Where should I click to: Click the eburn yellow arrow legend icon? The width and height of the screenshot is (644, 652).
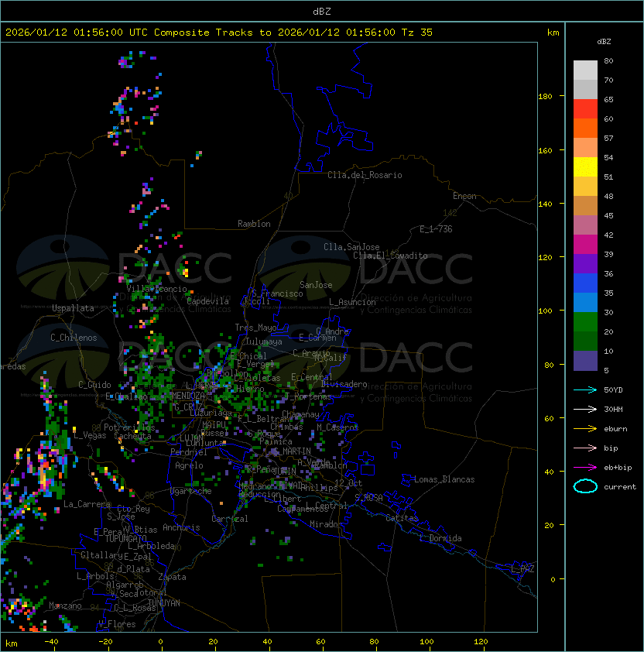point(585,429)
